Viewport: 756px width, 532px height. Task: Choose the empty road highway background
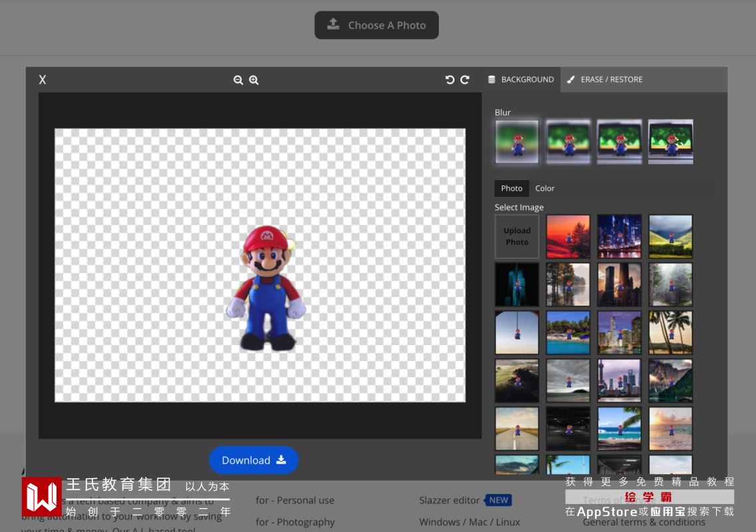[517, 429]
